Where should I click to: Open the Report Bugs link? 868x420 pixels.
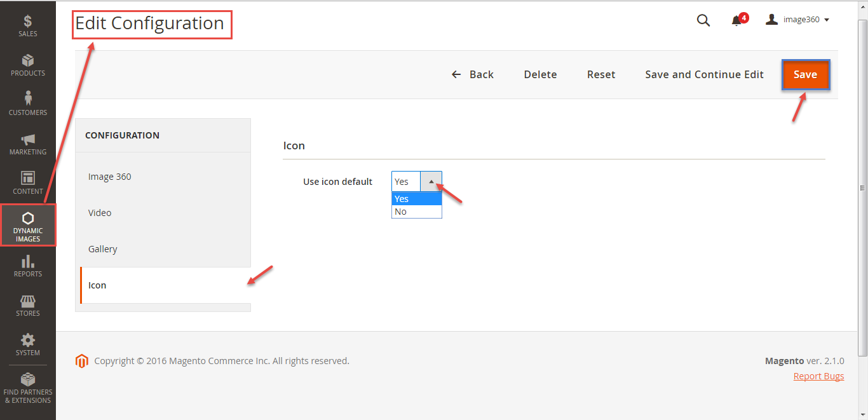(x=818, y=376)
